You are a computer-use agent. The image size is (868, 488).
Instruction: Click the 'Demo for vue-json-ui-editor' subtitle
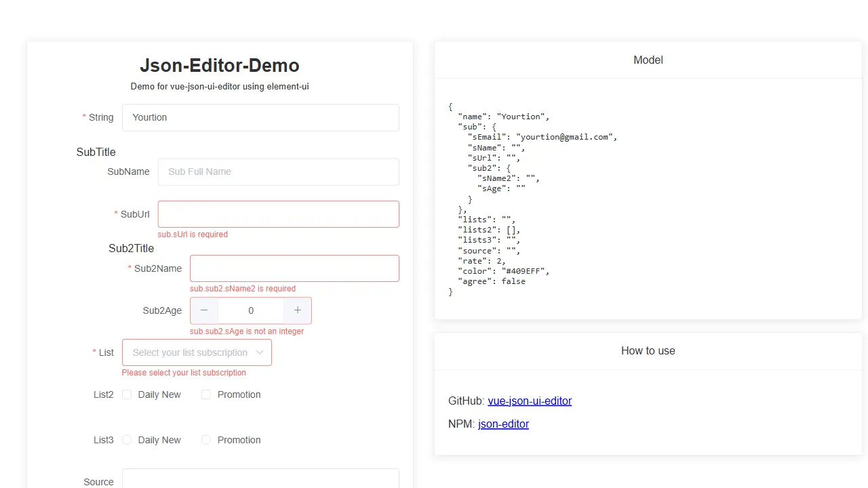point(220,87)
